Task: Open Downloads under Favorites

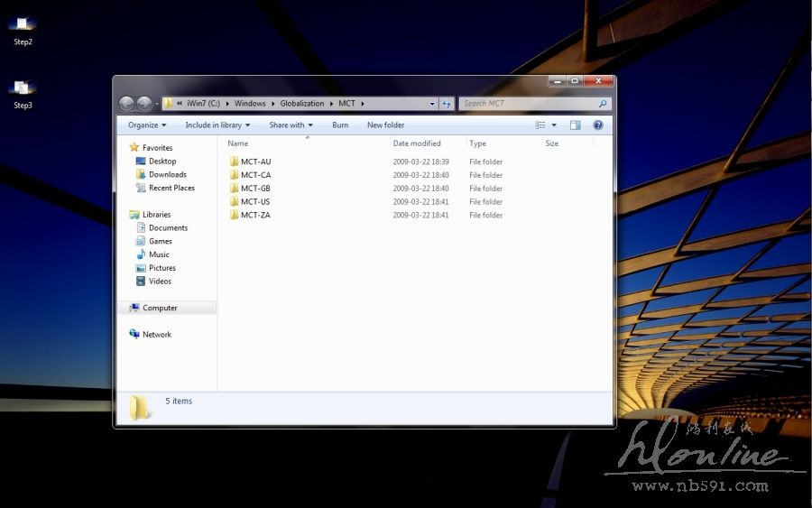Action: tap(167, 174)
